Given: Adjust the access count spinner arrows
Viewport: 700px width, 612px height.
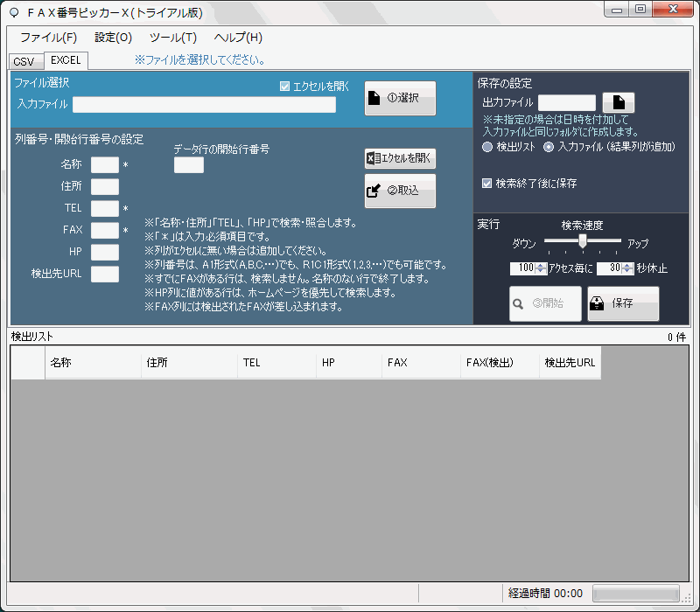Looking at the screenshot, I should (541, 268).
